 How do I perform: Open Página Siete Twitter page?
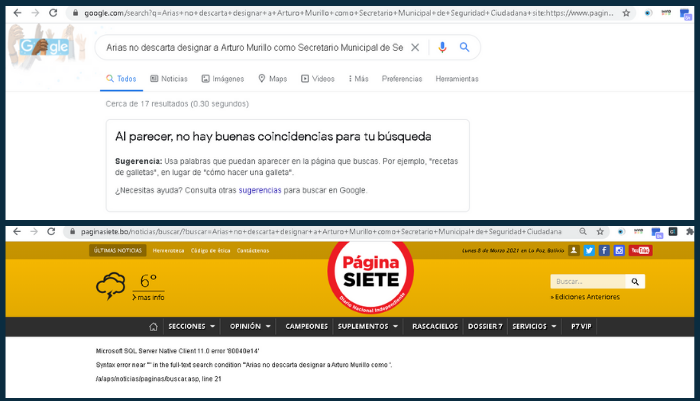click(x=589, y=251)
